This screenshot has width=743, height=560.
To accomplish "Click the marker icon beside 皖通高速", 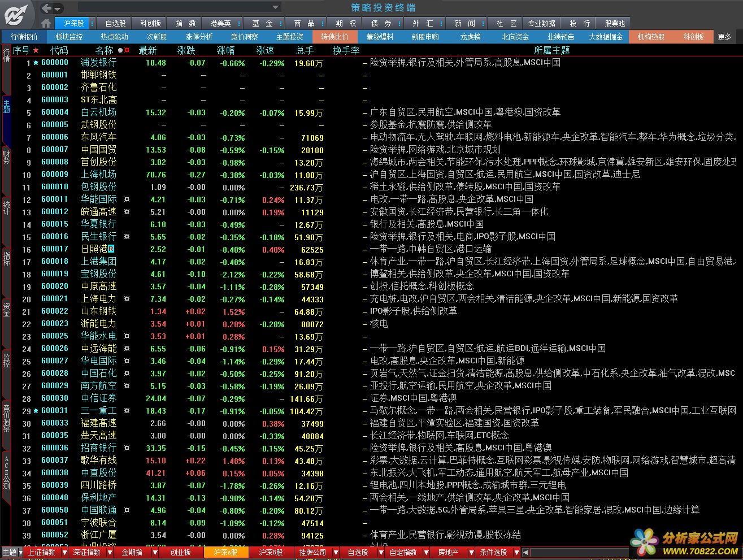I will (x=127, y=212).
